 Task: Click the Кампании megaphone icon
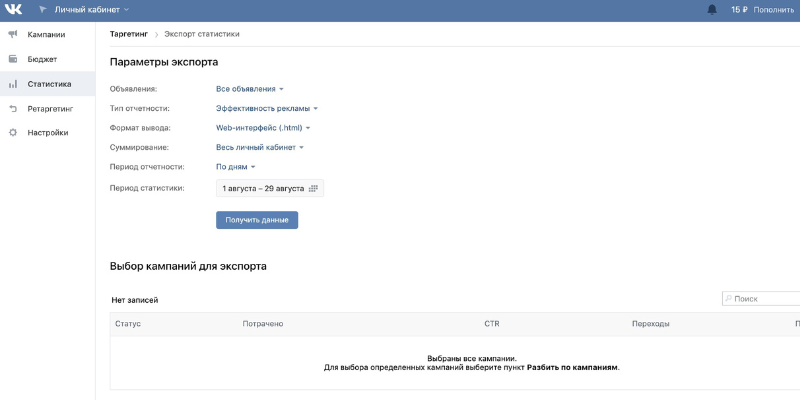point(13,35)
